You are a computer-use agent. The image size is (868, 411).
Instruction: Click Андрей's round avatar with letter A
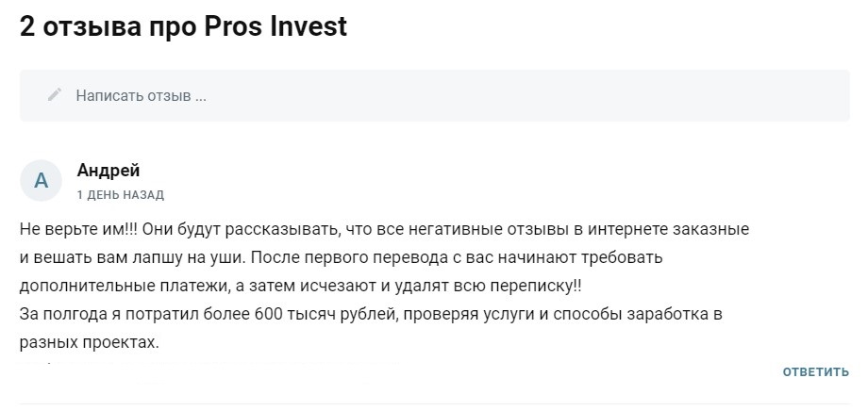[41, 181]
